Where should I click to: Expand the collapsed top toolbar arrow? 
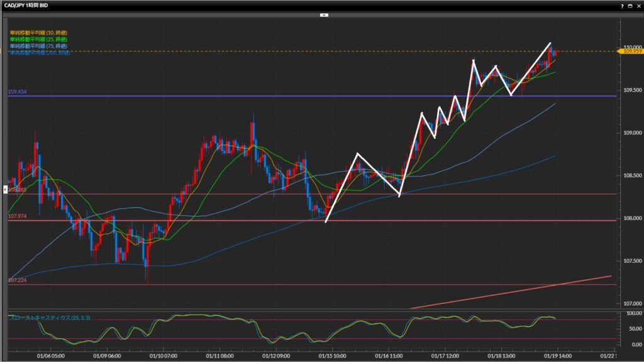323,14
